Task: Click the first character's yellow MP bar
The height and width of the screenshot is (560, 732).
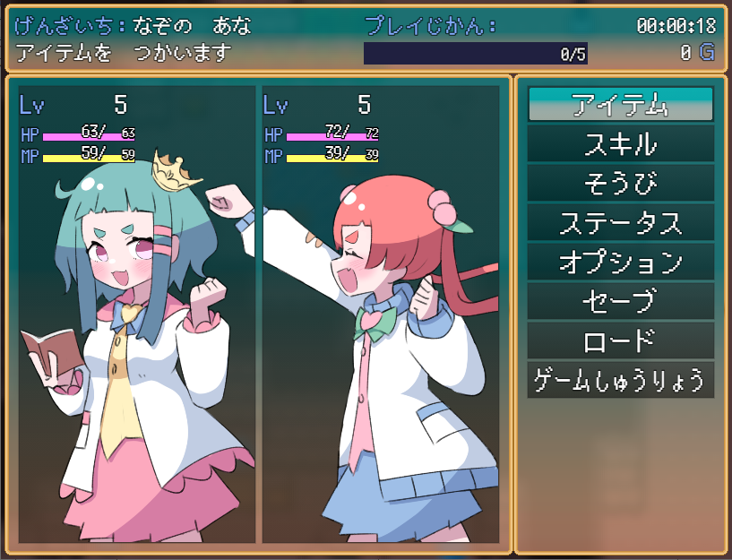Action: click(x=89, y=158)
